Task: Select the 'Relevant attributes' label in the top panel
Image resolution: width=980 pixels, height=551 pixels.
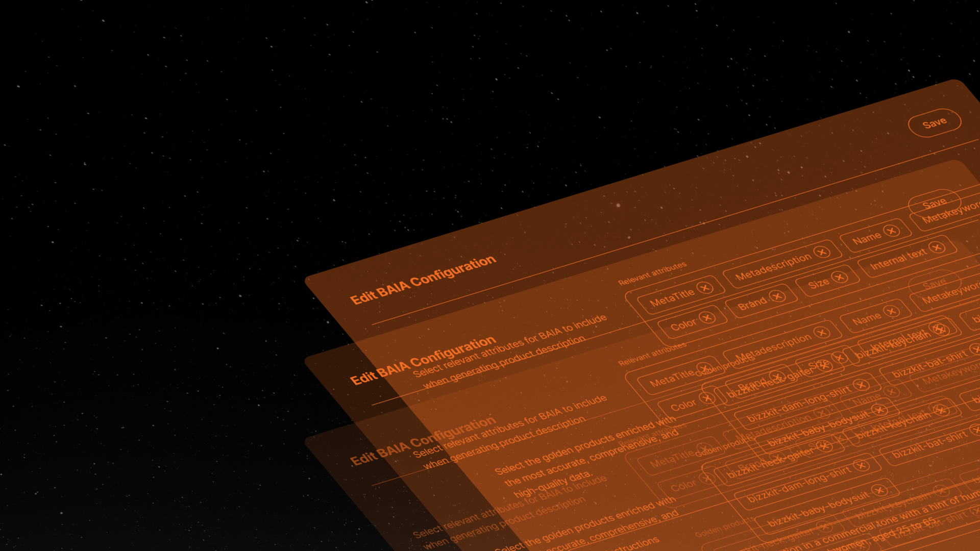Action: tap(652, 273)
